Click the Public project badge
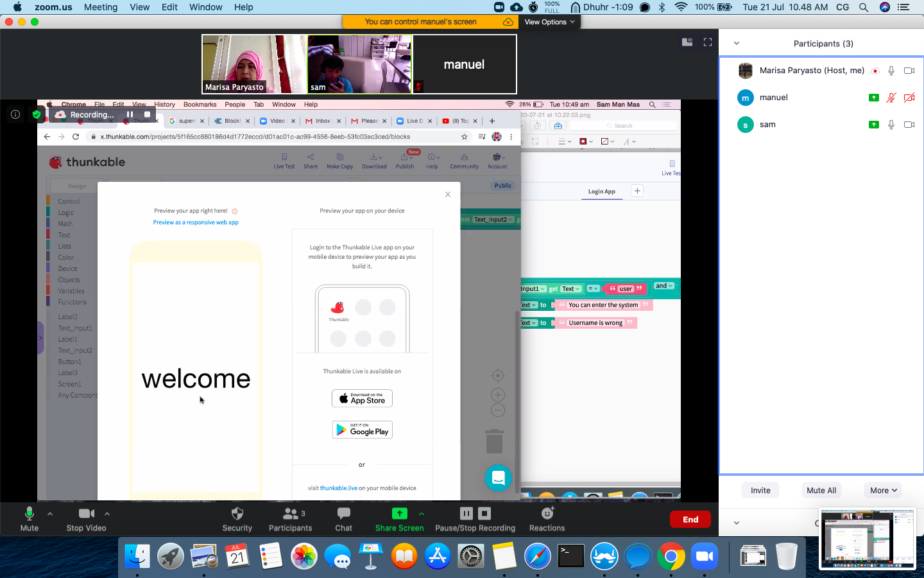Image resolution: width=924 pixels, height=578 pixels. (503, 186)
